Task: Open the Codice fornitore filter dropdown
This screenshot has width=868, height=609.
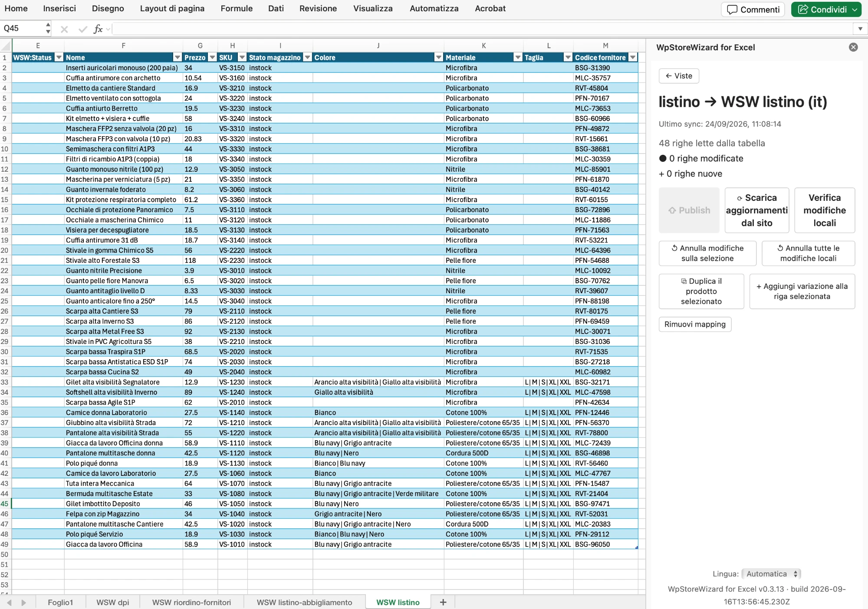Action: [633, 57]
